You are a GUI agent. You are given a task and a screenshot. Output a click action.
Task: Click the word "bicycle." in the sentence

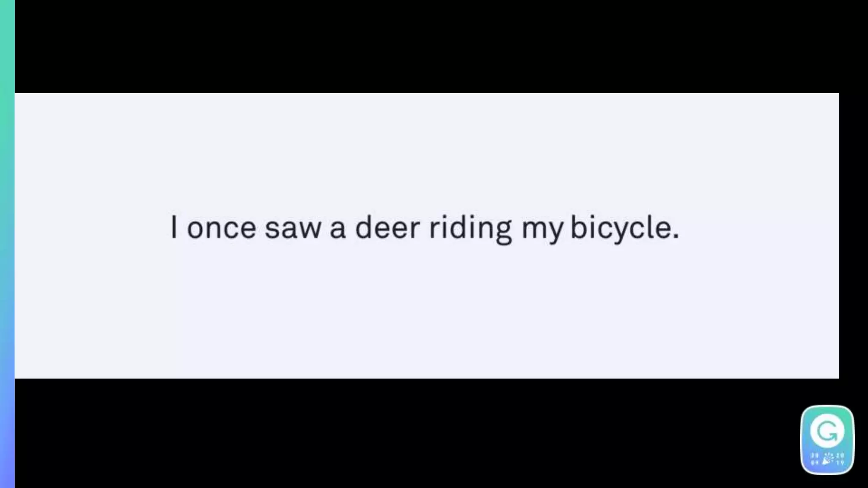[x=625, y=229]
